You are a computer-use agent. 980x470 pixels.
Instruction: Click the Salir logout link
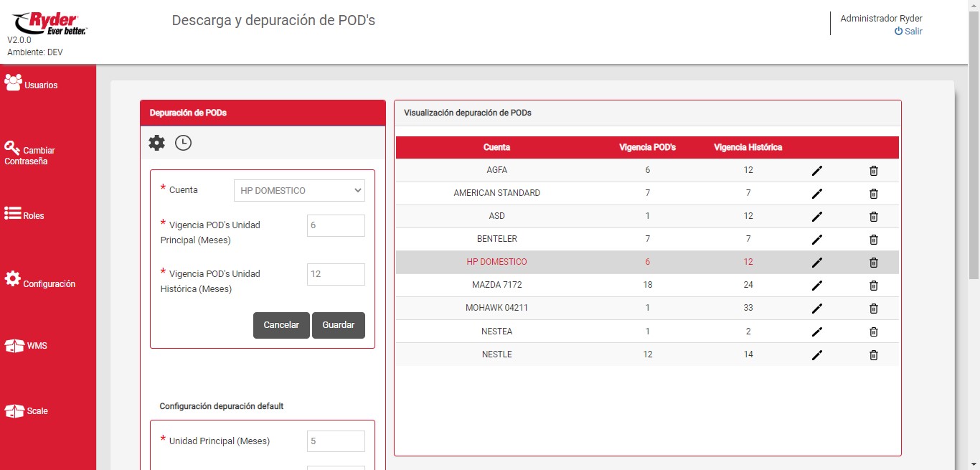tap(908, 32)
